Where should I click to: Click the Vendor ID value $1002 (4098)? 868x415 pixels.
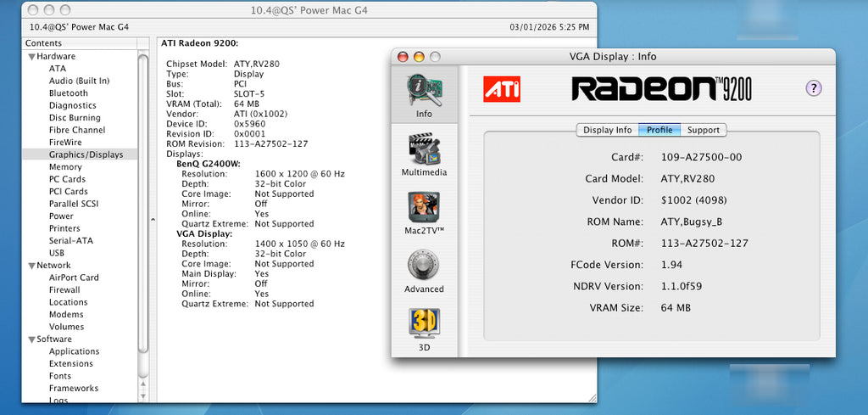(x=693, y=200)
